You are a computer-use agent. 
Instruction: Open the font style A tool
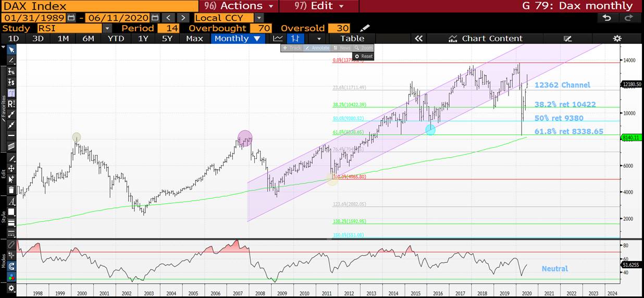click(11, 201)
